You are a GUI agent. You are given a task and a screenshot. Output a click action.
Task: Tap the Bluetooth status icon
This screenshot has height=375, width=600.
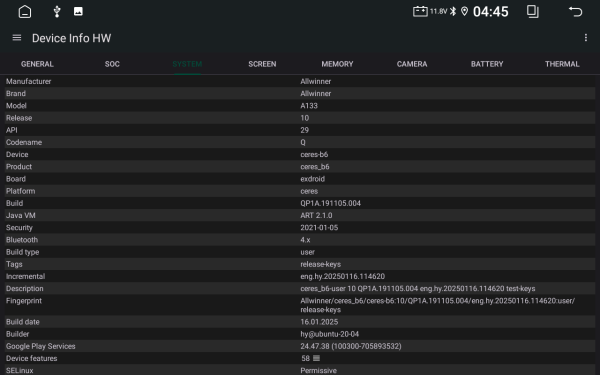click(x=453, y=11)
